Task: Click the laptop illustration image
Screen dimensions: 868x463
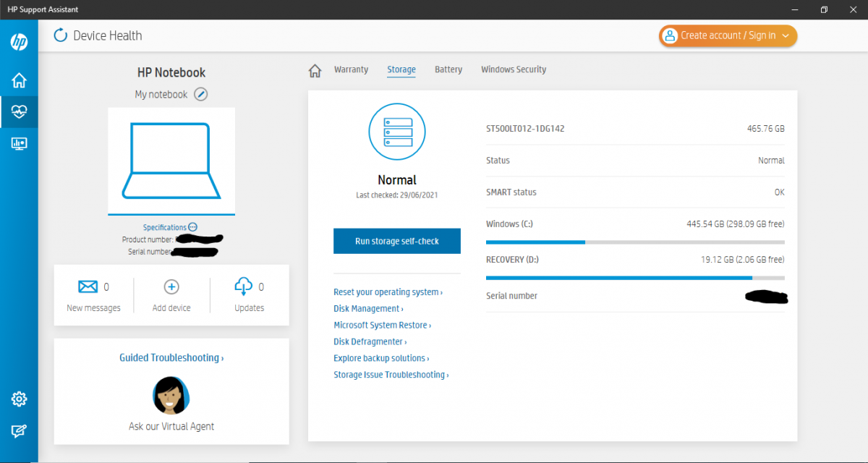Action: 171,161
